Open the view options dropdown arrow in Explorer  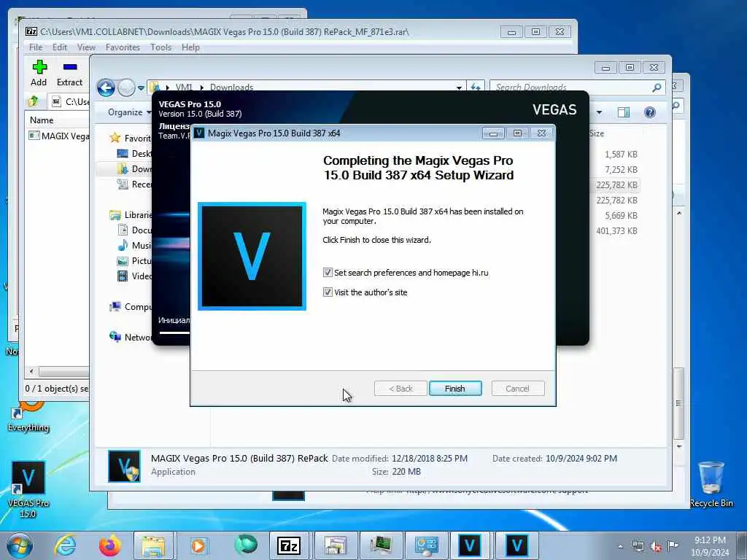599,112
